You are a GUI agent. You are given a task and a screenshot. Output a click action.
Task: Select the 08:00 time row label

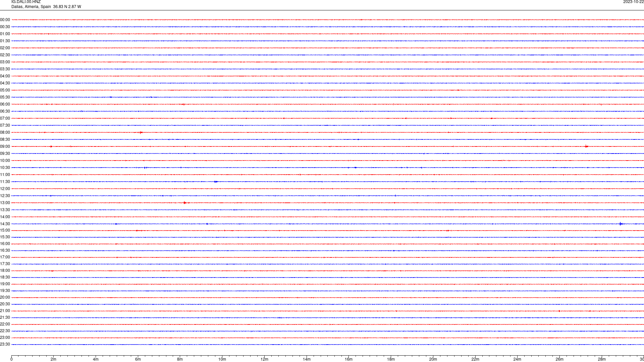click(5, 132)
